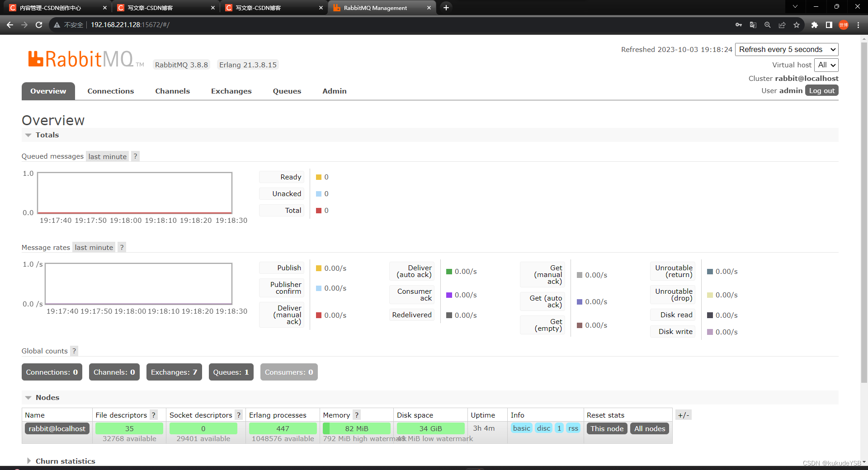Click the green Deliver auto ack swatch
Screen dimensions: 868x470
pos(449,272)
